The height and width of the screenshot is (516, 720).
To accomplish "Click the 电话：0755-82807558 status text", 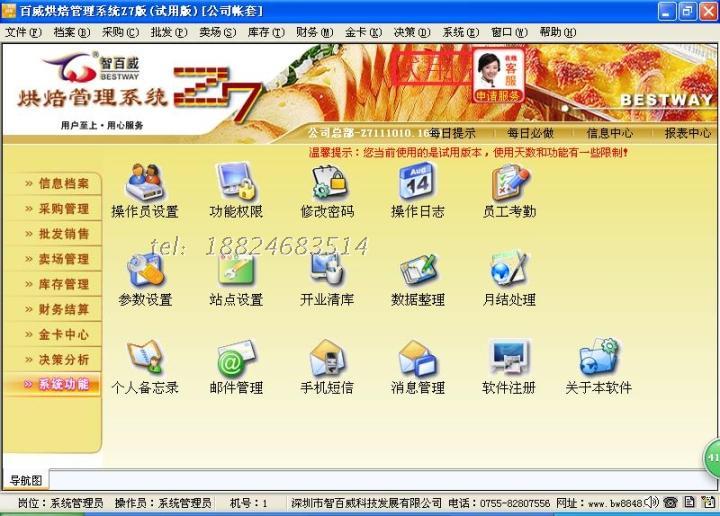I will [x=499, y=503].
